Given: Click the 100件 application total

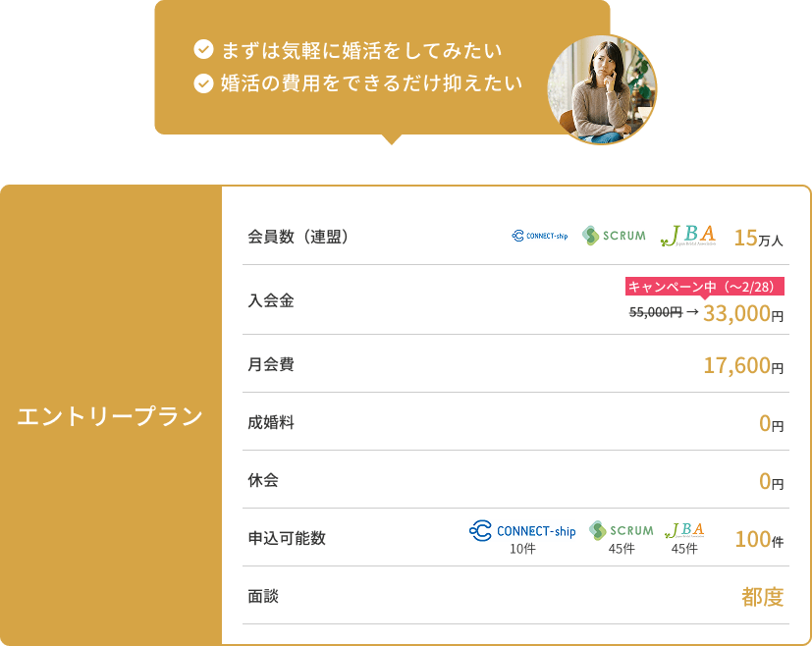Looking at the screenshot, I should (759, 539).
